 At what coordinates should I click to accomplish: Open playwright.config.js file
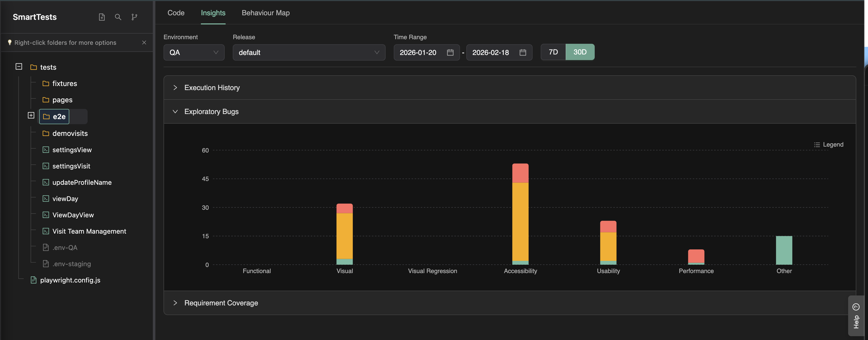[70, 280]
